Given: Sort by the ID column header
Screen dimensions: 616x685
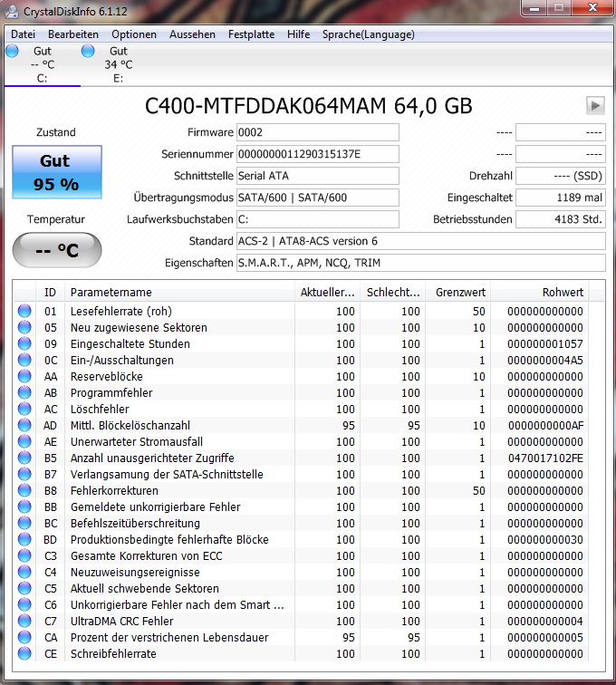Looking at the screenshot, I should pos(50,293).
